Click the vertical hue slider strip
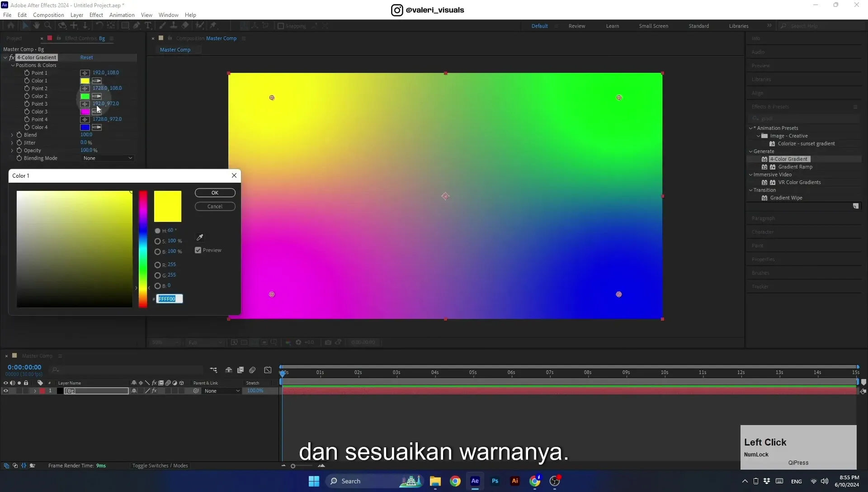Viewport: 868px width, 492px height. 143,249
